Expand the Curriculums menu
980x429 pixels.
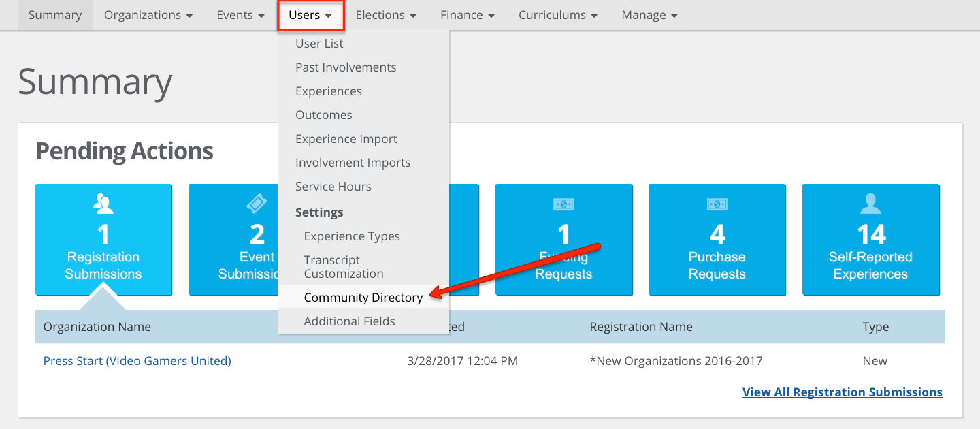click(558, 15)
